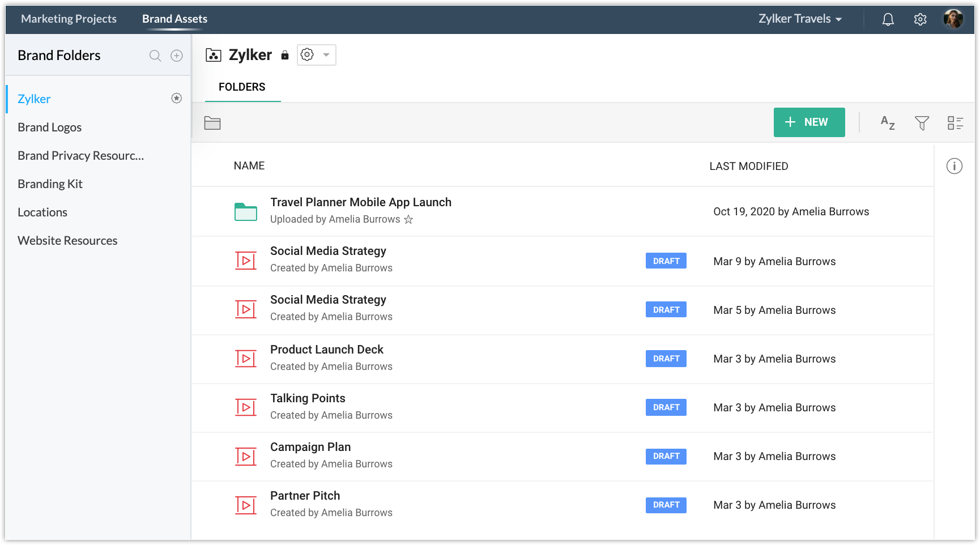This screenshot has height=545, width=980.
Task: Open settings gear in top bar
Action: [x=920, y=19]
